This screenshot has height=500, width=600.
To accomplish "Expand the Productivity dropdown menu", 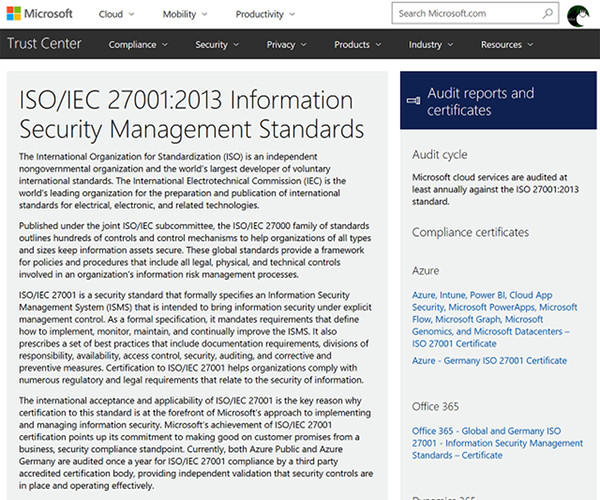I will 265,14.
